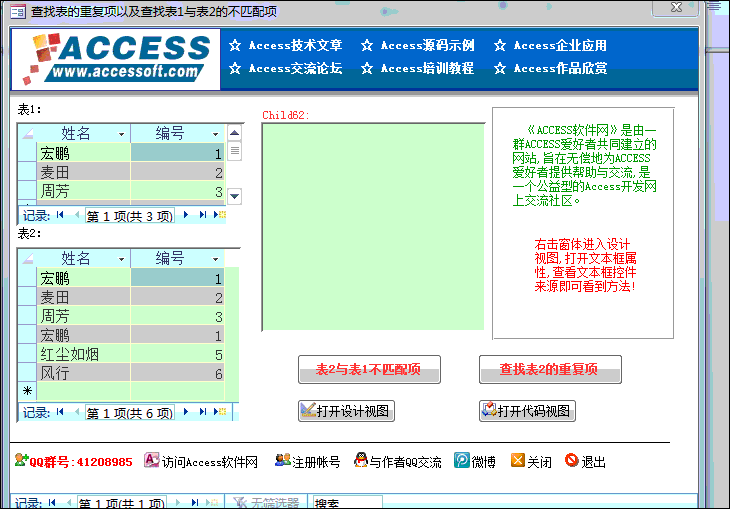Click the Child62 green subform area
This screenshot has width=730, height=509.
tap(373, 227)
